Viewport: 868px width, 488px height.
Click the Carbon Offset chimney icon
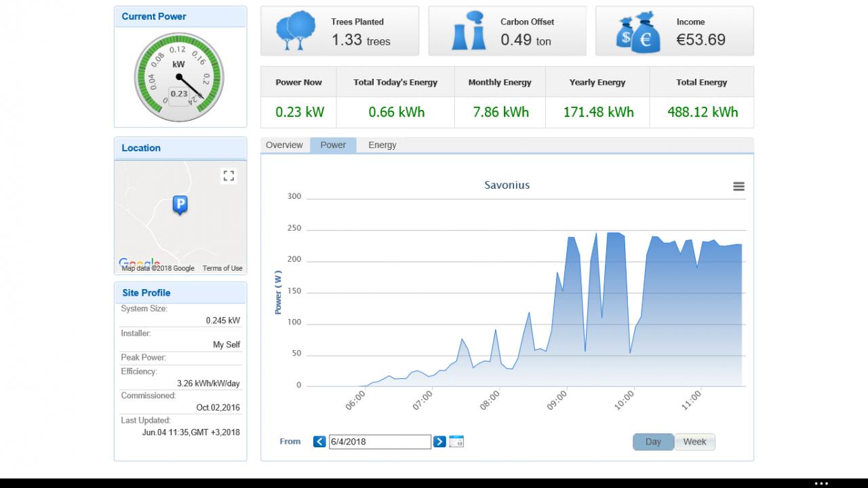click(x=469, y=31)
